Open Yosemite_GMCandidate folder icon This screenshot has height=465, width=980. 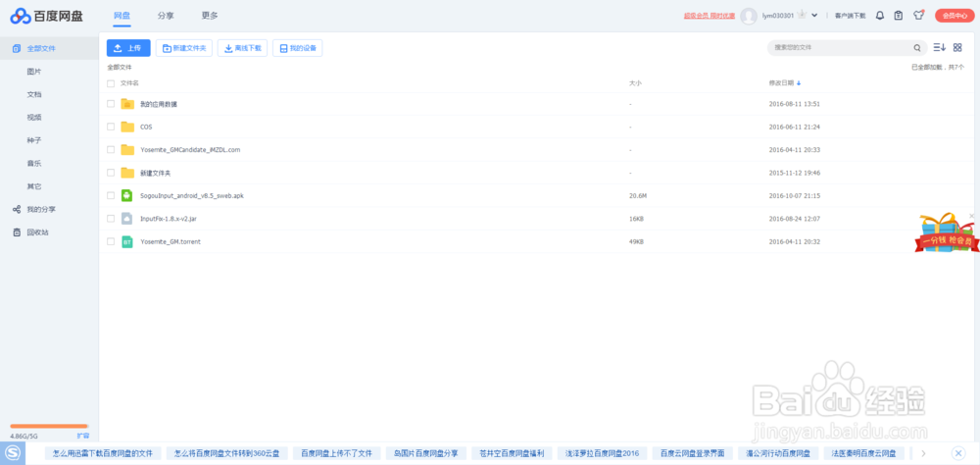click(127, 149)
